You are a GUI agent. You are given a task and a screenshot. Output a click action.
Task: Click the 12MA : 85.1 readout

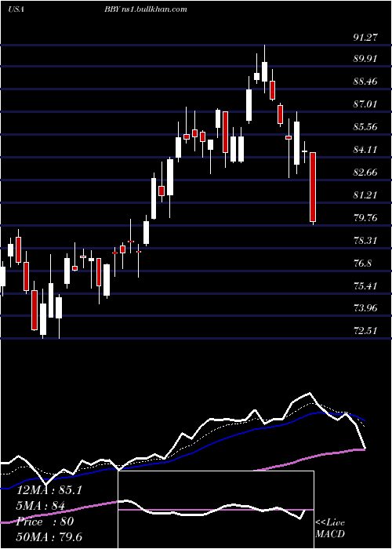click(x=49, y=490)
